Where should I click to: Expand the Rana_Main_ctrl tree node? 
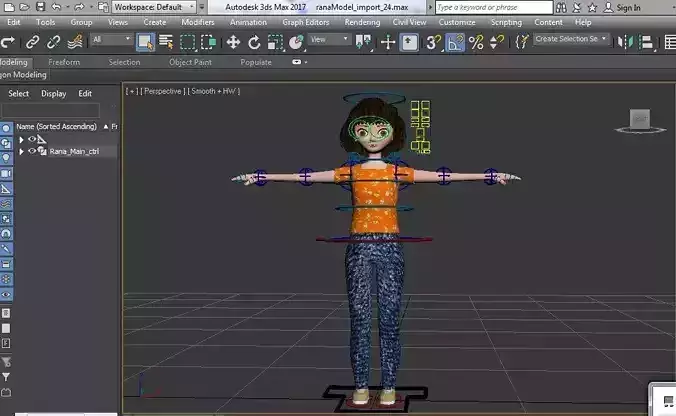(x=21, y=151)
